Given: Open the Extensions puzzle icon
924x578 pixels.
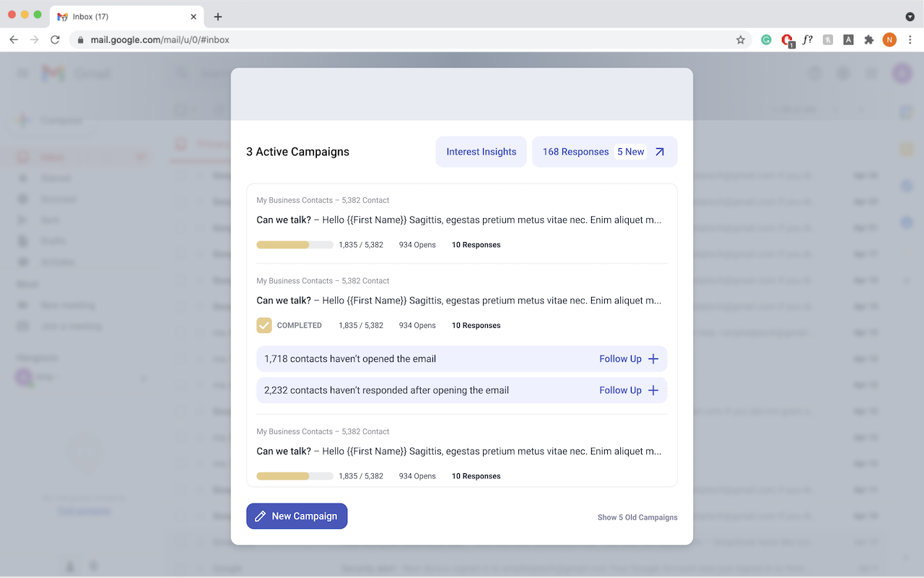Looking at the screenshot, I should (869, 40).
